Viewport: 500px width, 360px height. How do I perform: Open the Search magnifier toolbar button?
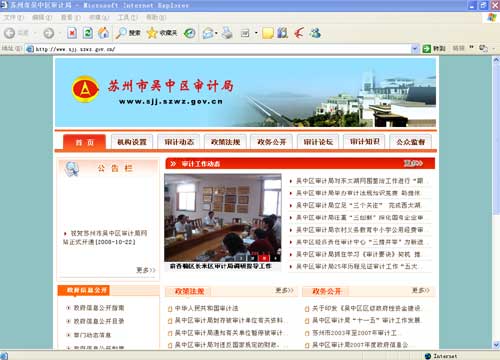pos(128,33)
